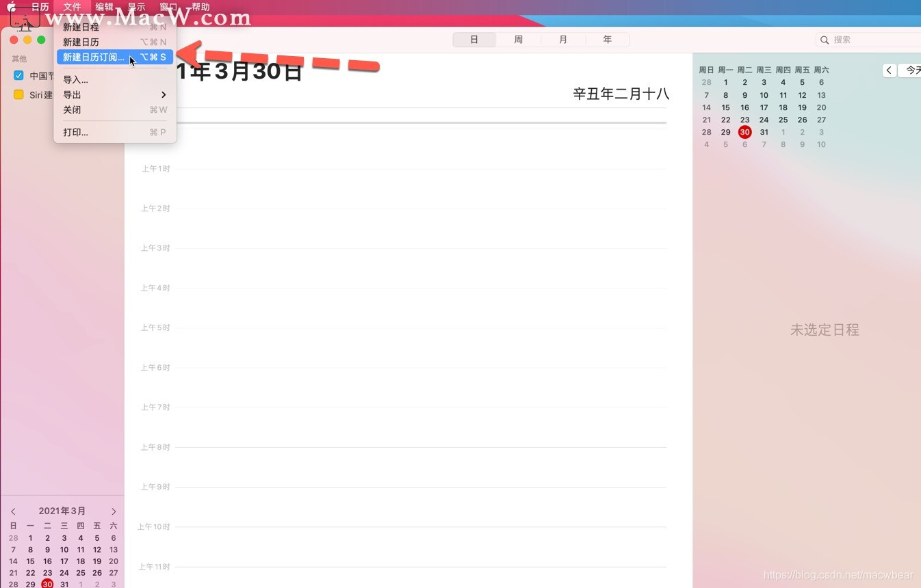Viewport: 921px width, 588px height.
Task: Select date 17 in the 2021年3月 sidebar mini calendar
Action: [64, 561]
